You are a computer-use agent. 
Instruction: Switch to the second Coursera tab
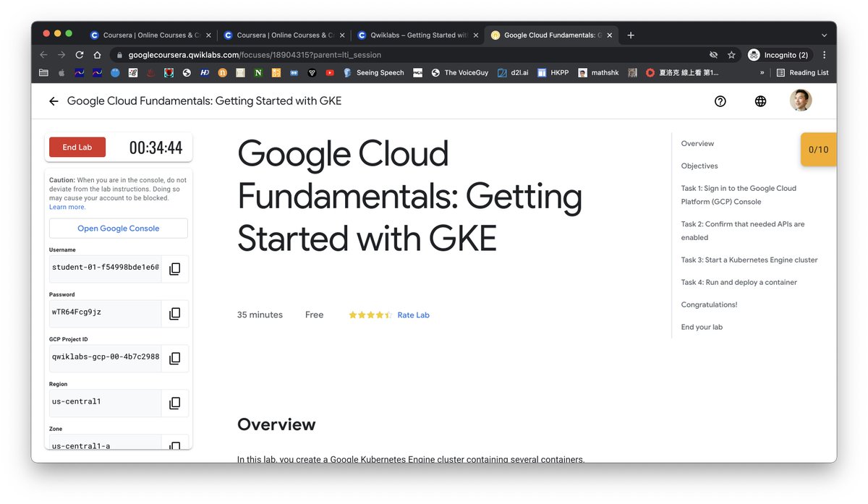pos(284,35)
